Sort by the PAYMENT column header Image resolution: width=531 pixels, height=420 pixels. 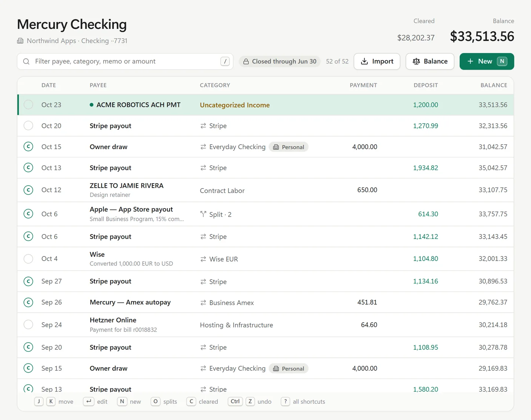tap(363, 85)
